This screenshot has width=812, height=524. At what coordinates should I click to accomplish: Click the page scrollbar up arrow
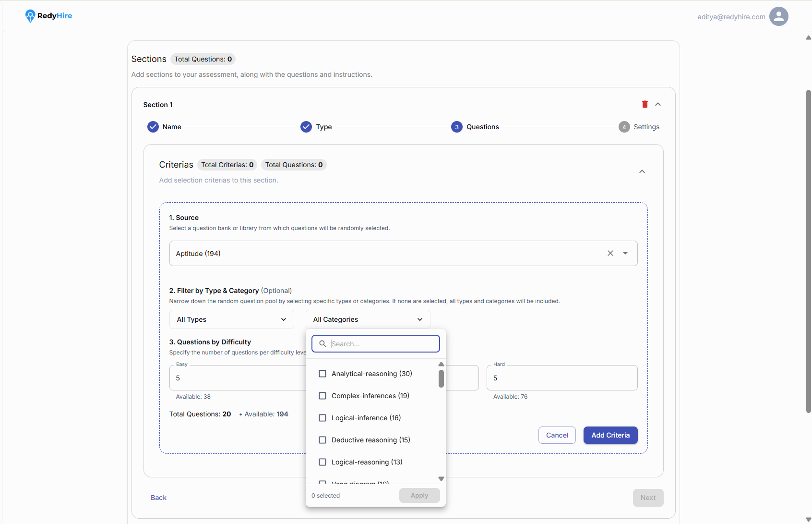click(x=808, y=37)
